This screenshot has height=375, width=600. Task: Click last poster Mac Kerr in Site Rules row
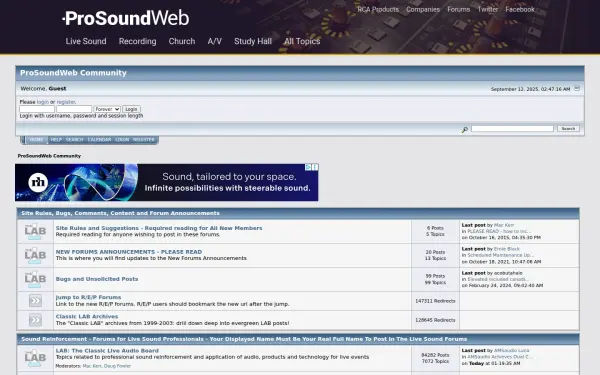[504, 225]
